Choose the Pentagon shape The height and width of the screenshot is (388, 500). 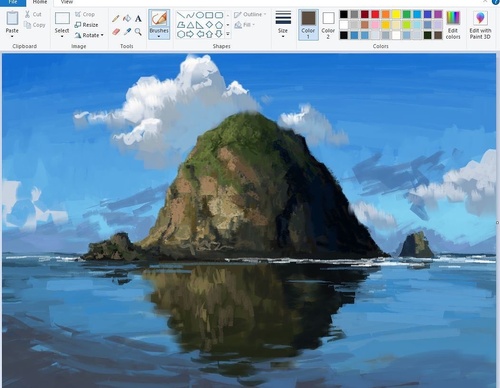click(x=219, y=25)
